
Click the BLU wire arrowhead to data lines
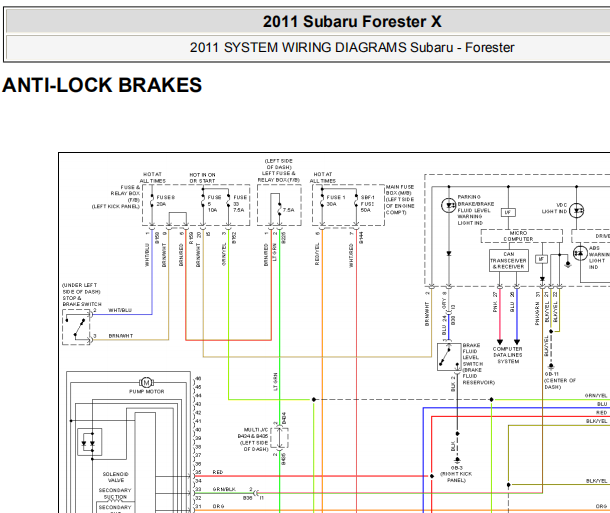517,342
